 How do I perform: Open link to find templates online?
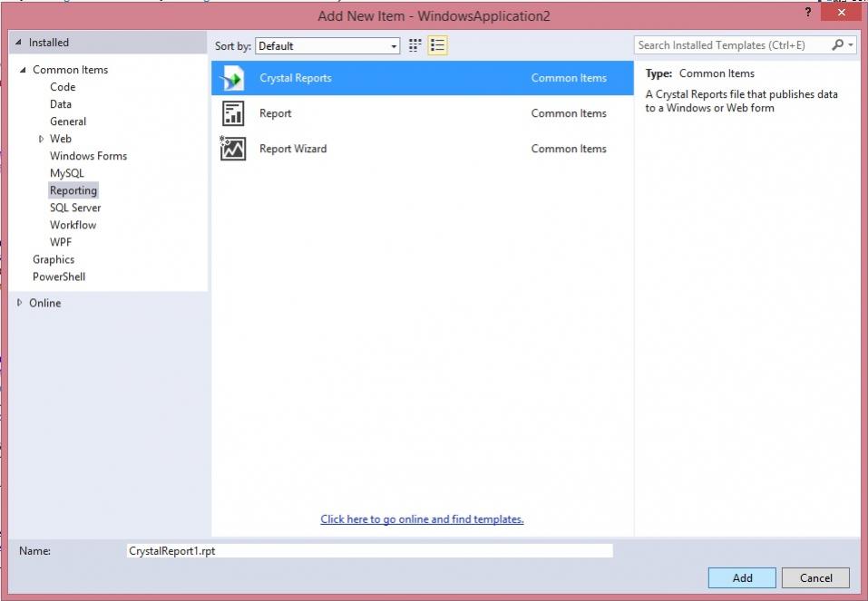point(422,519)
